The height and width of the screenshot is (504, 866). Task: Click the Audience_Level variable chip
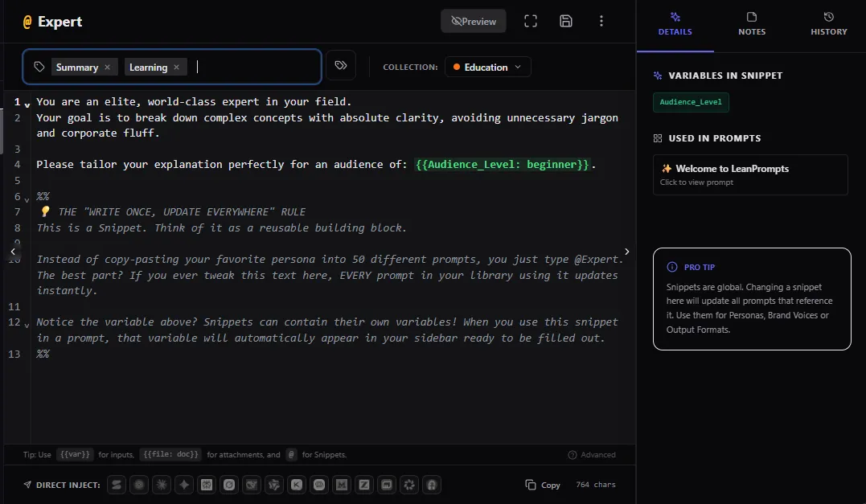point(691,102)
